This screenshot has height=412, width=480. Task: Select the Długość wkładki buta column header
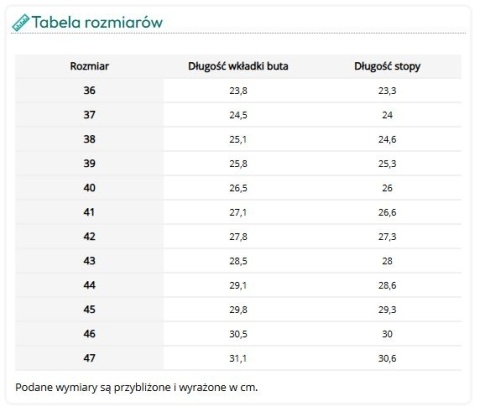click(238, 66)
